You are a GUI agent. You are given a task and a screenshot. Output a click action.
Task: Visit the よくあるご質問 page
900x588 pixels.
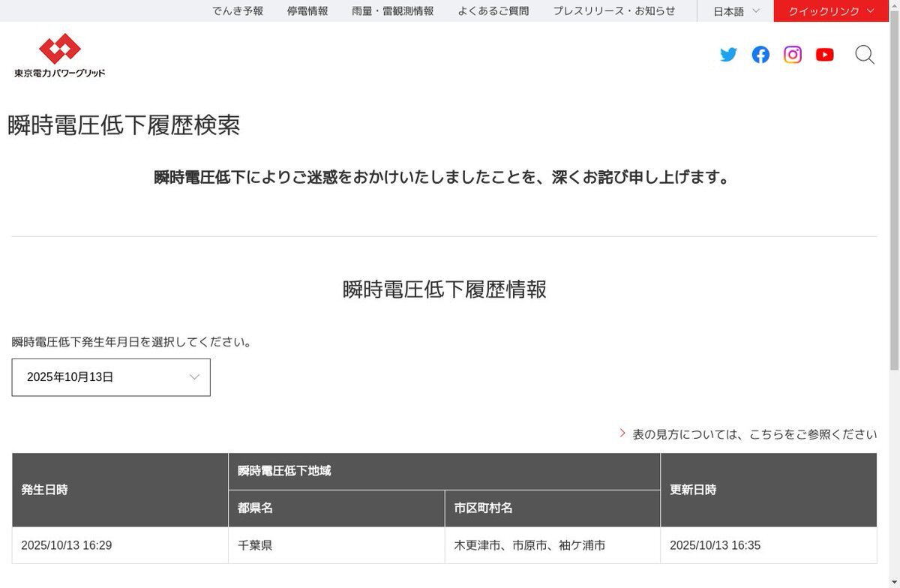coord(493,11)
